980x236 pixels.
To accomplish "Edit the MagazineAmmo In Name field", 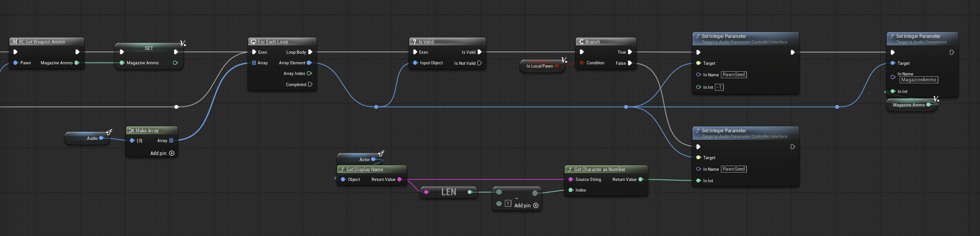I will (x=918, y=80).
